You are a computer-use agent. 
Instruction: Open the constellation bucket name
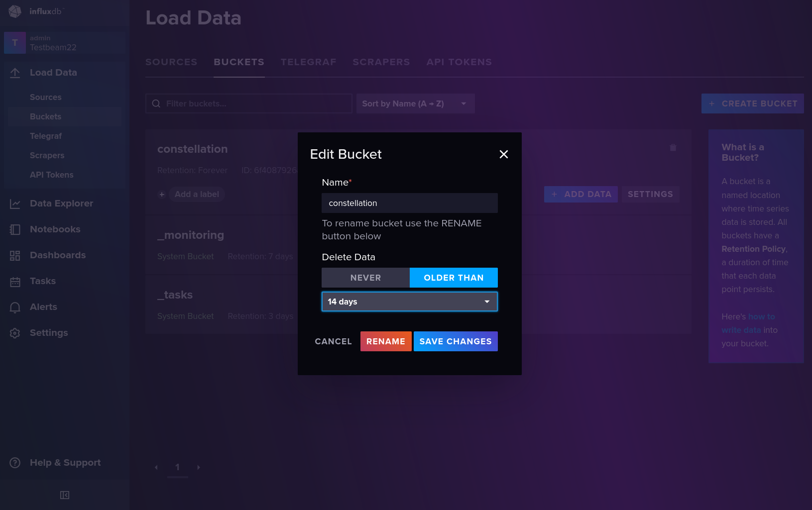pos(193,149)
